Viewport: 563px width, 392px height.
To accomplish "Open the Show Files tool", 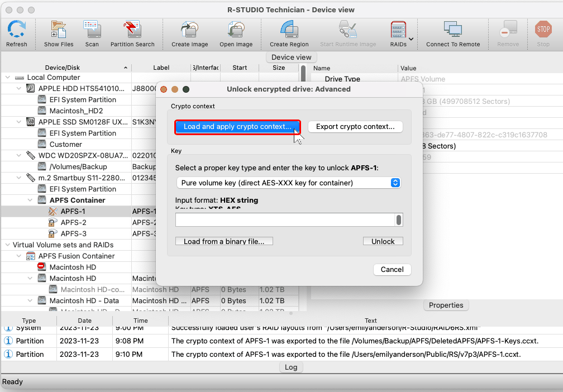I will click(59, 30).
